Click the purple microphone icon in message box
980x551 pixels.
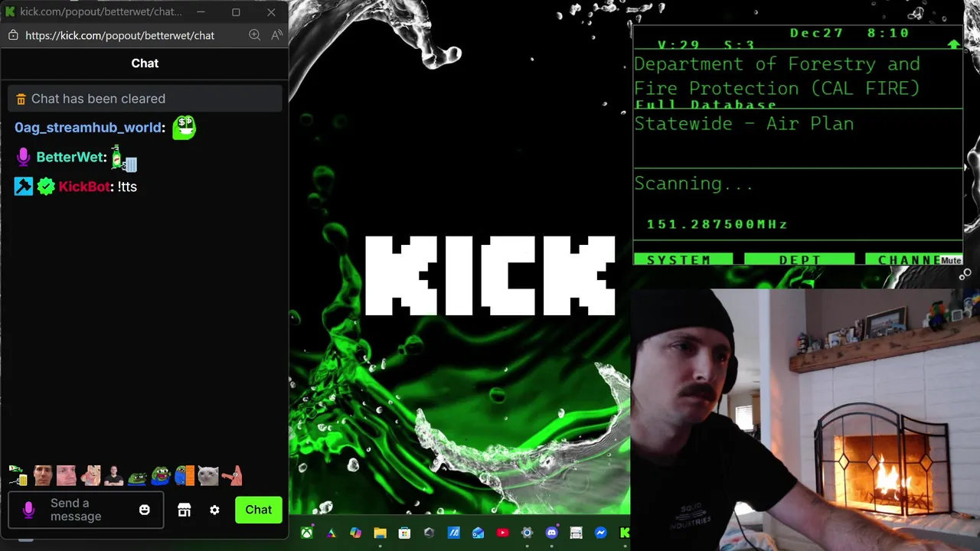pyautogui.click(x=28, y=510)
